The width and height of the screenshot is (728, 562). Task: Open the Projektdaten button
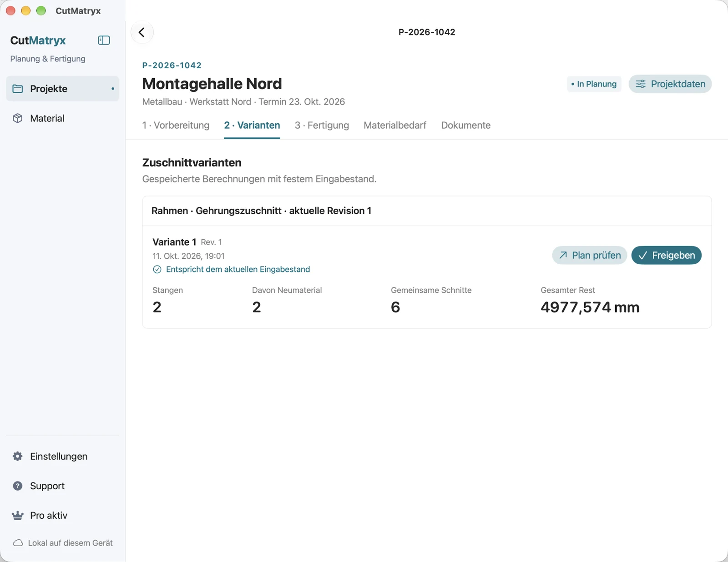[670, 84]
